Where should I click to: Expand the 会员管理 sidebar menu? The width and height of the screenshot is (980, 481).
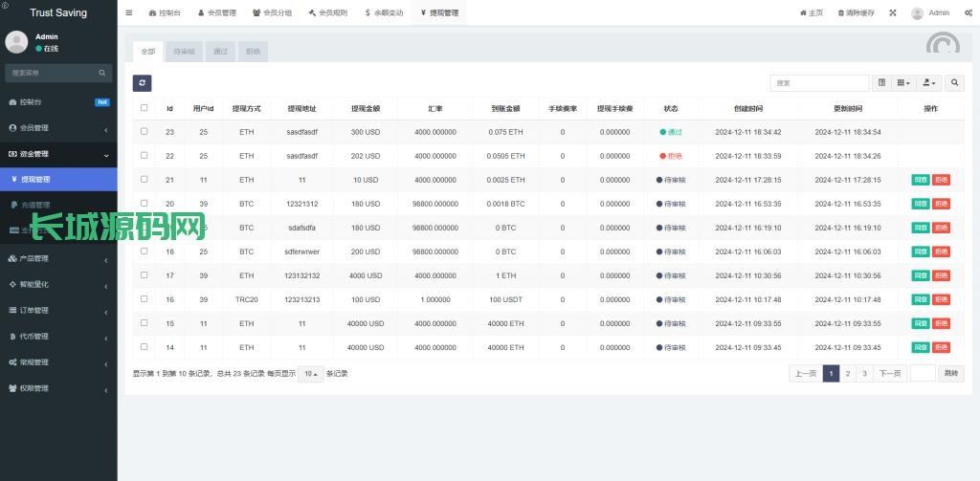[57, 128]
